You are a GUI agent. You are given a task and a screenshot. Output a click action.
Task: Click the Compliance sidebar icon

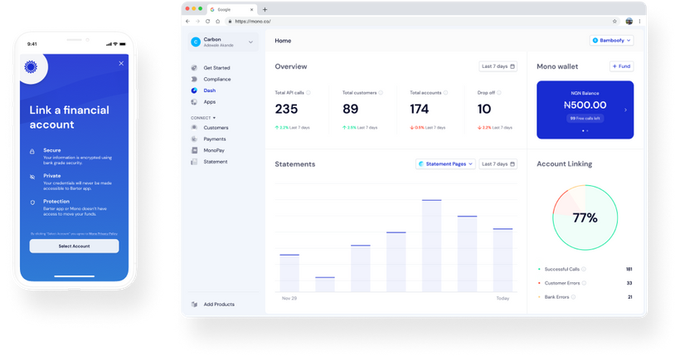(x=194, y=79)
